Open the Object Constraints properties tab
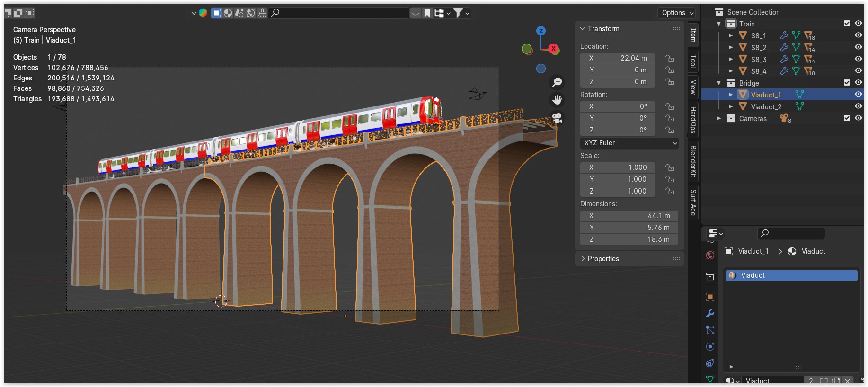This screenshot has width=868, height=387. point(710,363)
